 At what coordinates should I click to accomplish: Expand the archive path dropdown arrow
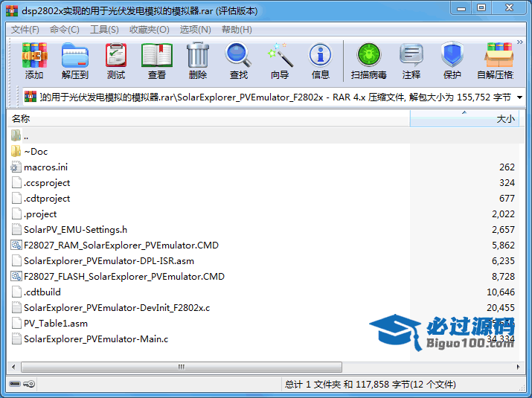pyautogui.click(x=519, y=97)
